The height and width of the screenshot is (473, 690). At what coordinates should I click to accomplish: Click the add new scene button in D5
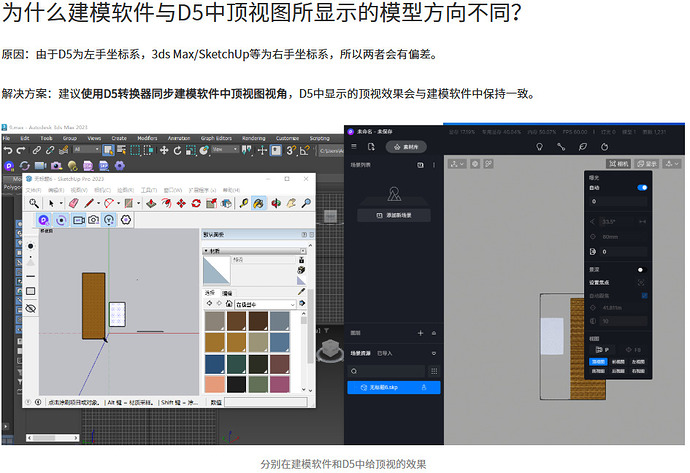point(394,215)
